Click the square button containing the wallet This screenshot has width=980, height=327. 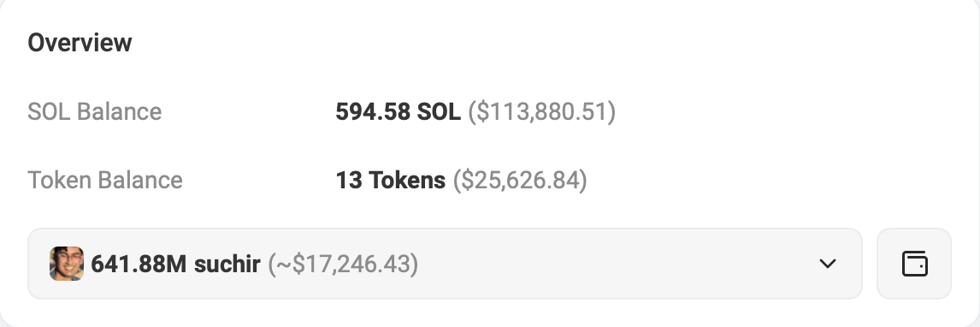914,263
